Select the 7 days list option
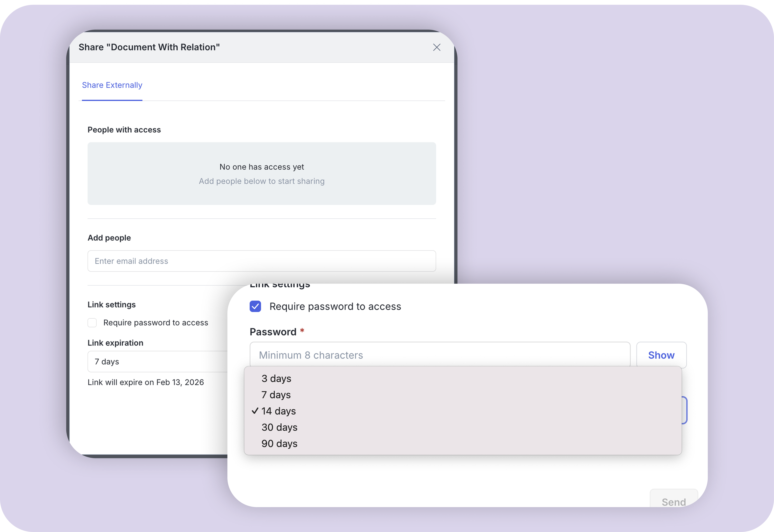Viewport: 774px width, 532px height. [276, 395]
